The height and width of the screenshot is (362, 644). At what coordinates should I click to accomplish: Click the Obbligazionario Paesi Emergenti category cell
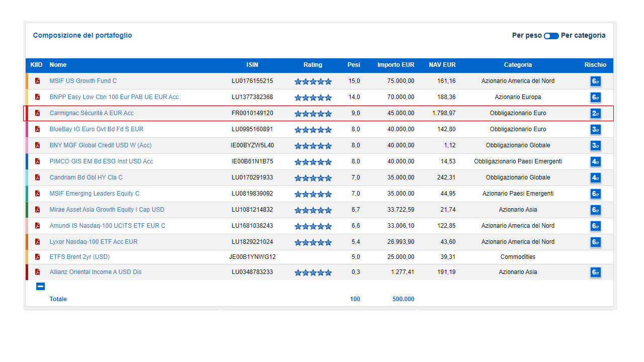coord(518,161)
